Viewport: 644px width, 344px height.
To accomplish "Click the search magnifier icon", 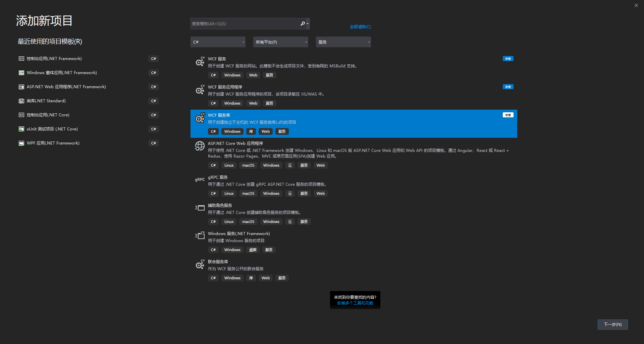I will tap(303, 23).
